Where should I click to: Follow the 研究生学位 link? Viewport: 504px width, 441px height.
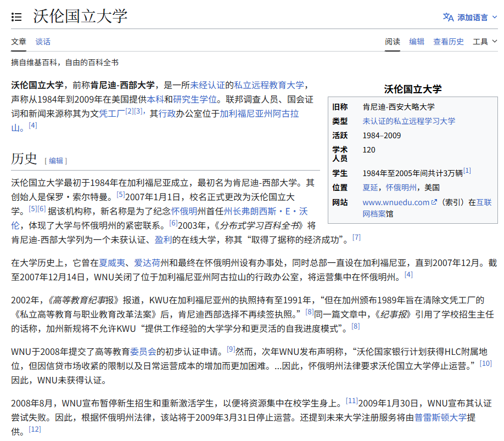click(195, 99)
